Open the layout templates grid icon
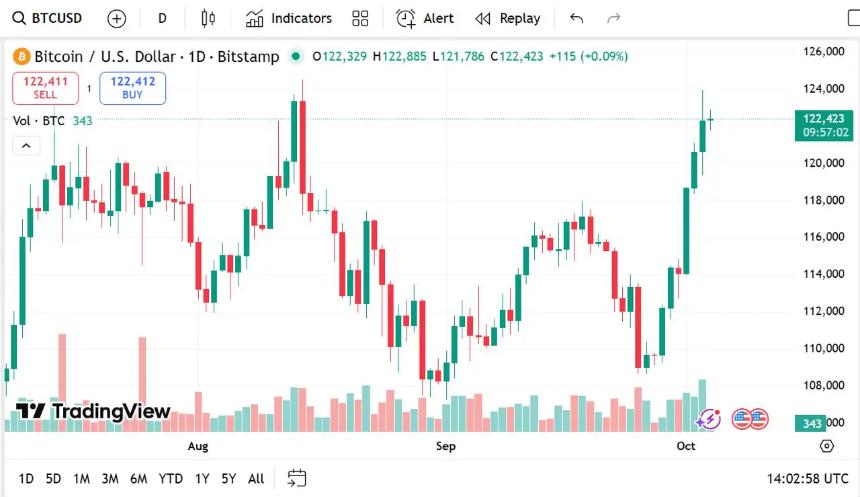This screenshot has width=860, height=497. [x=360, y=18]
